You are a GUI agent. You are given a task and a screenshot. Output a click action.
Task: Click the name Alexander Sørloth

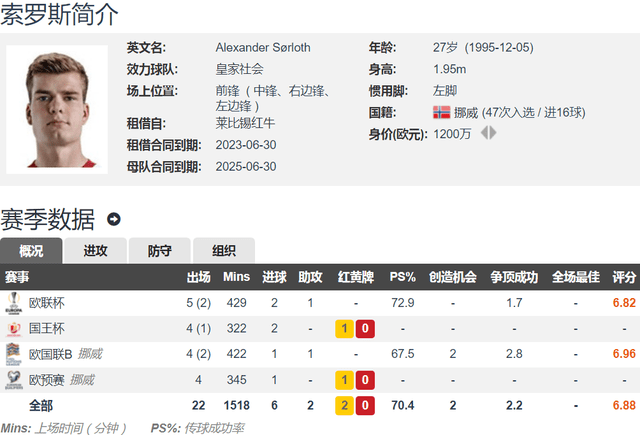click(263, 47)
